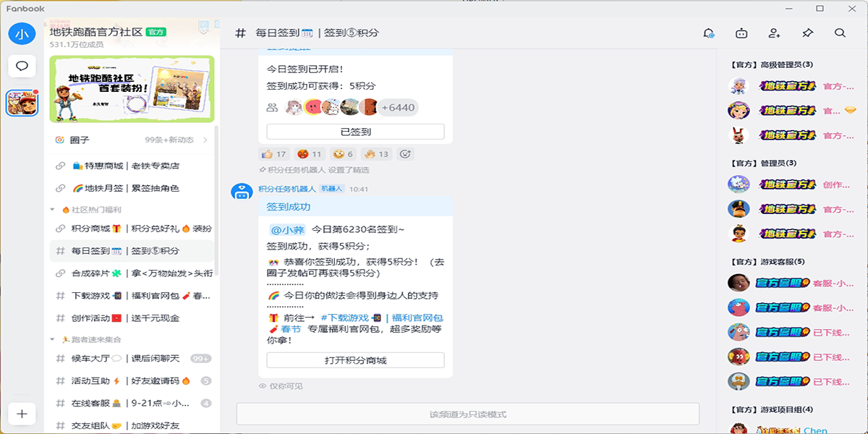Open the robot icon in channel header
The height and width of the screenshot is (434, 868).
click(x=741, y=33)
